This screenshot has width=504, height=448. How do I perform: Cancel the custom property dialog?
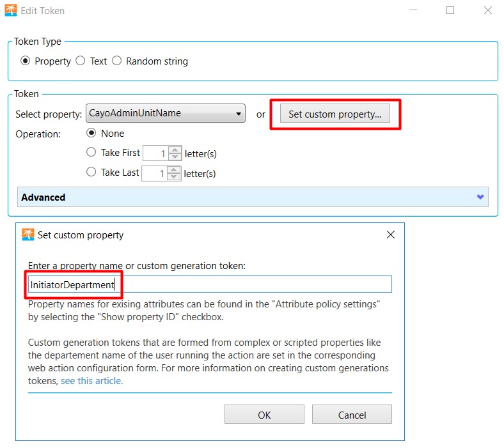tap(352, 414)
